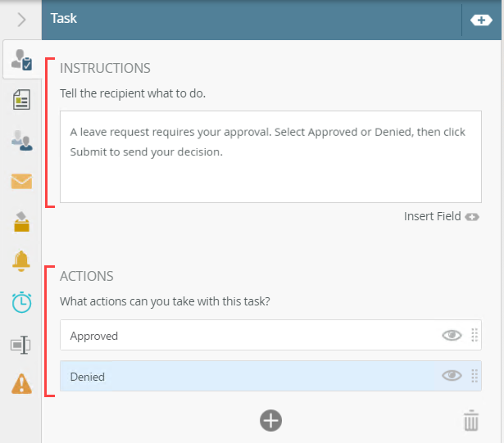Toggle visibility eye for Approved action
Image resolution: width=504 pixels, height=443 pixels.
tap(452, 335)
